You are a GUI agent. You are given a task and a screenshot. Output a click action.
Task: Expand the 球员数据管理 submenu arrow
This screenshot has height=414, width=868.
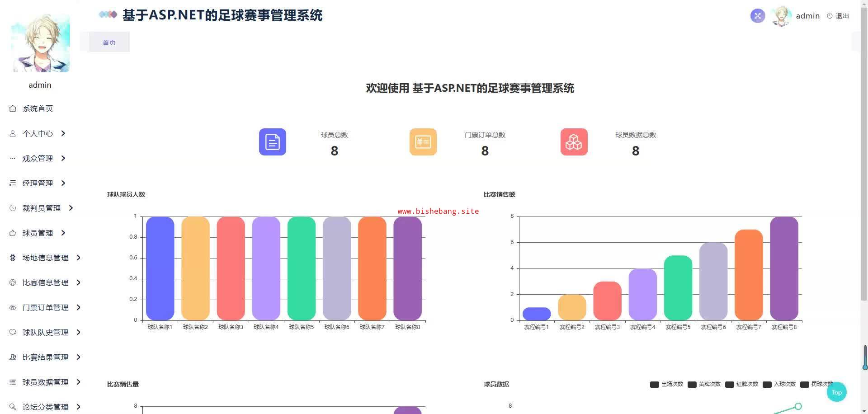pyautogui.click(x=79, y=382)
